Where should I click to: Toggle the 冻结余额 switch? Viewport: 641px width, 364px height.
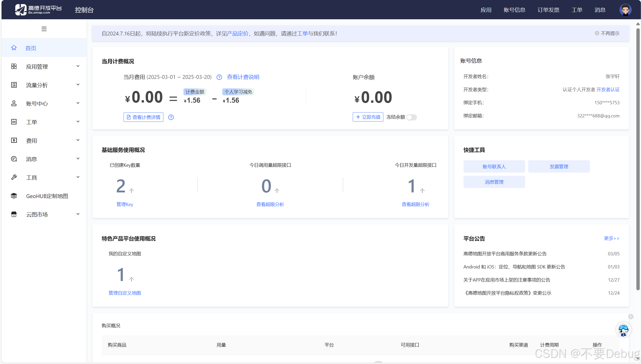[x=411, y=117]
